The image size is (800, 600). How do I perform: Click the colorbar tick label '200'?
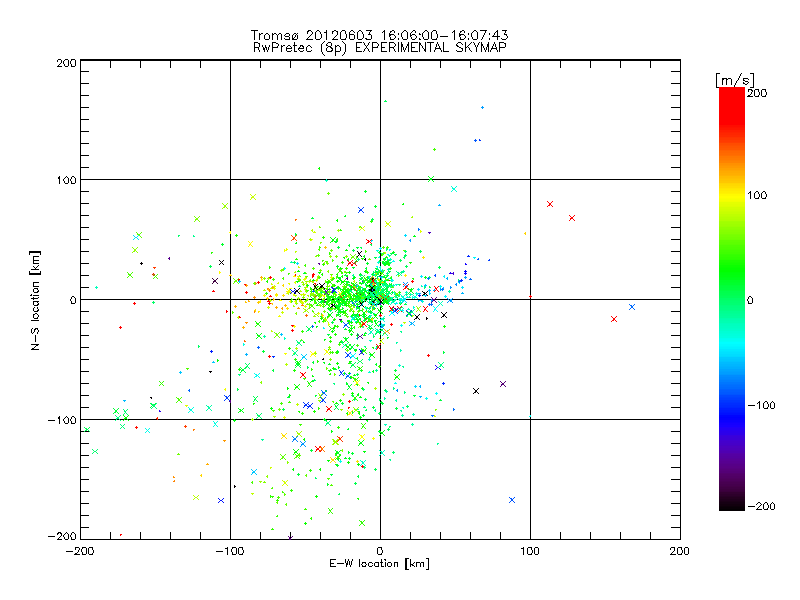point(757,93)
